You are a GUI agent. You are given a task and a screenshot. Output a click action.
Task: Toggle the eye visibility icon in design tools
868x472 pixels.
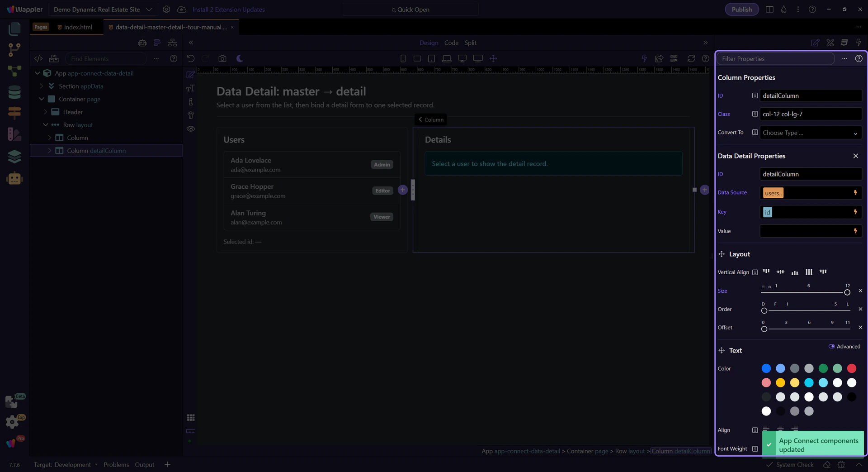click(191, 129)
